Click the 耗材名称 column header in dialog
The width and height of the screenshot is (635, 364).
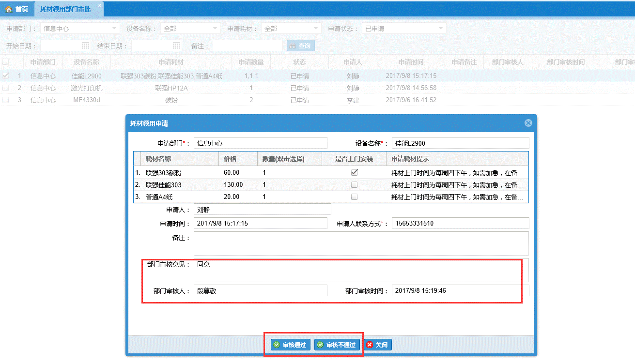[x=180, y=159]
